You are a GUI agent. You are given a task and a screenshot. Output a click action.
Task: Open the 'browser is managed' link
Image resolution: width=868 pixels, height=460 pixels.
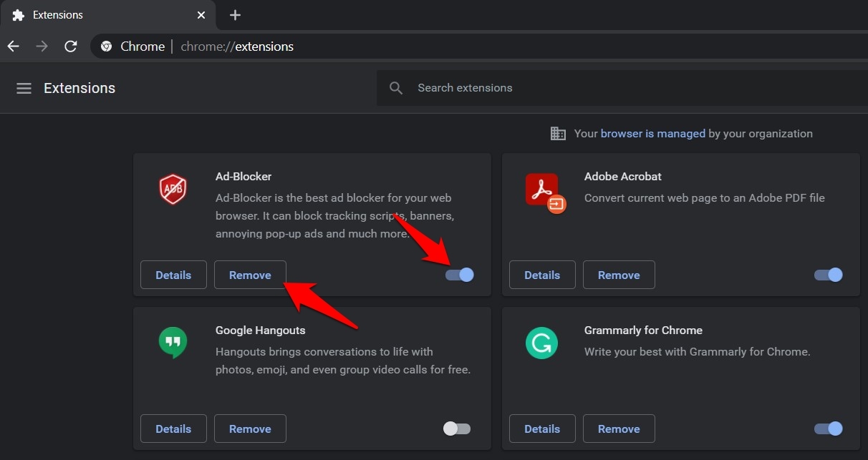653,133
